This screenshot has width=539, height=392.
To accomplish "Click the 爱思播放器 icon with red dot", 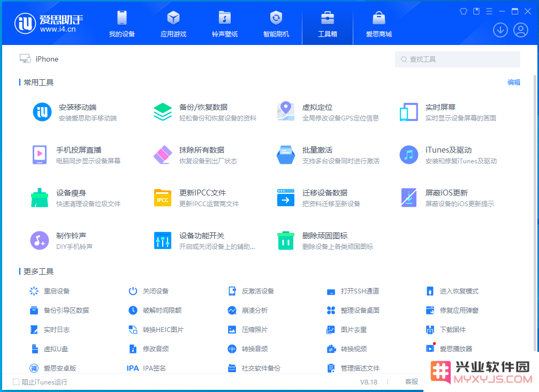I will tap(430, 348).
